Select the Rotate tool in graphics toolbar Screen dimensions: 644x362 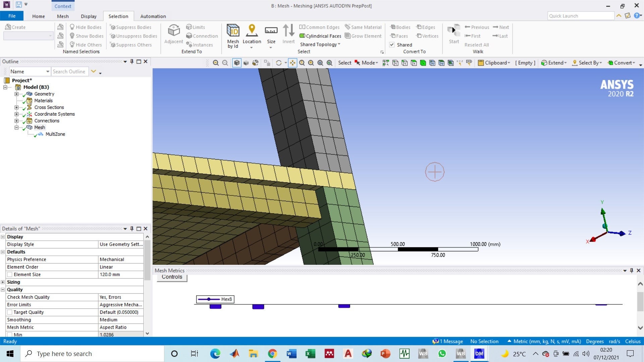[x=278, y=63]
